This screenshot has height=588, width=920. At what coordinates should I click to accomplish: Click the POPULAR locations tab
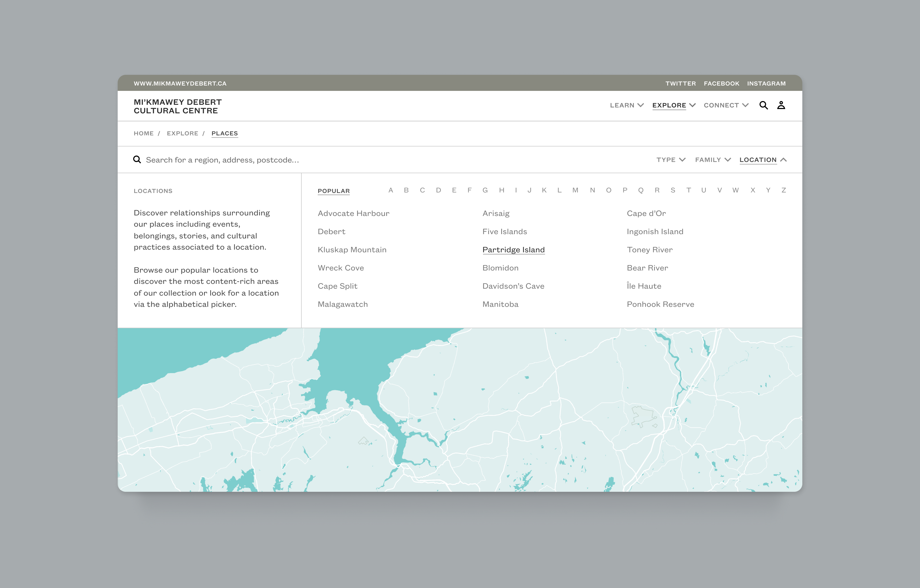(x=333, y=190)
